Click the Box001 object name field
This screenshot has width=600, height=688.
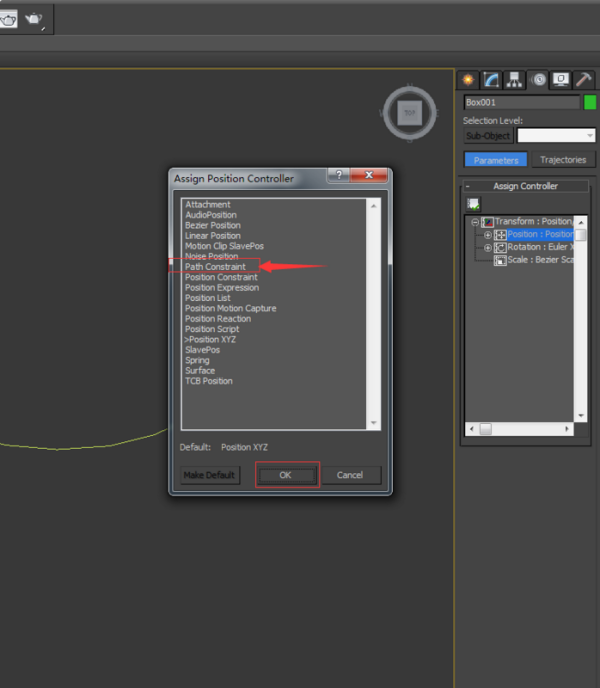[522, 102]
